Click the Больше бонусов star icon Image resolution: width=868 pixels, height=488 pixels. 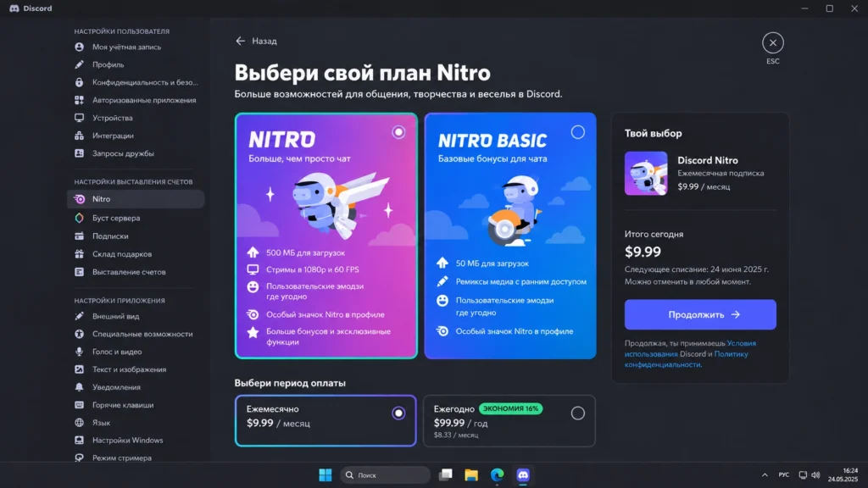coord(253,332)
